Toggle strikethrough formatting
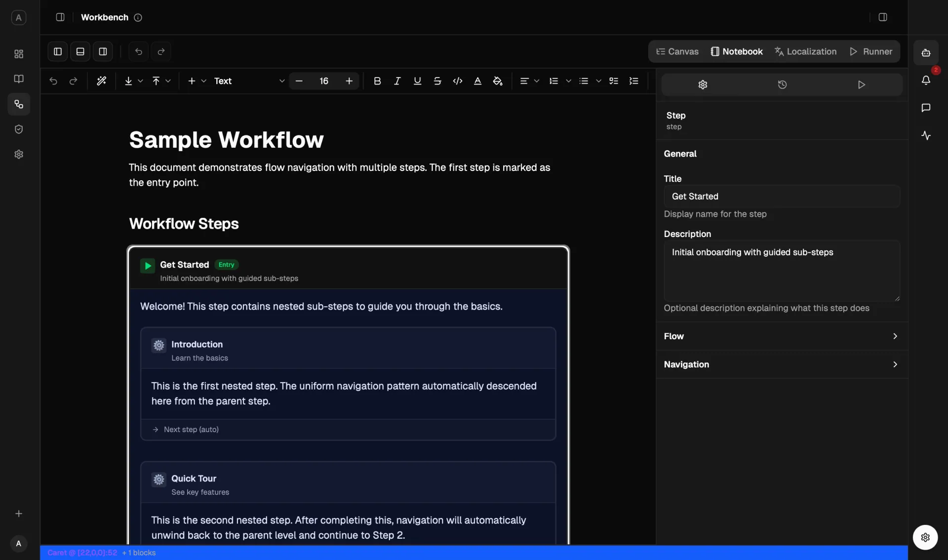 click(437, 81)
